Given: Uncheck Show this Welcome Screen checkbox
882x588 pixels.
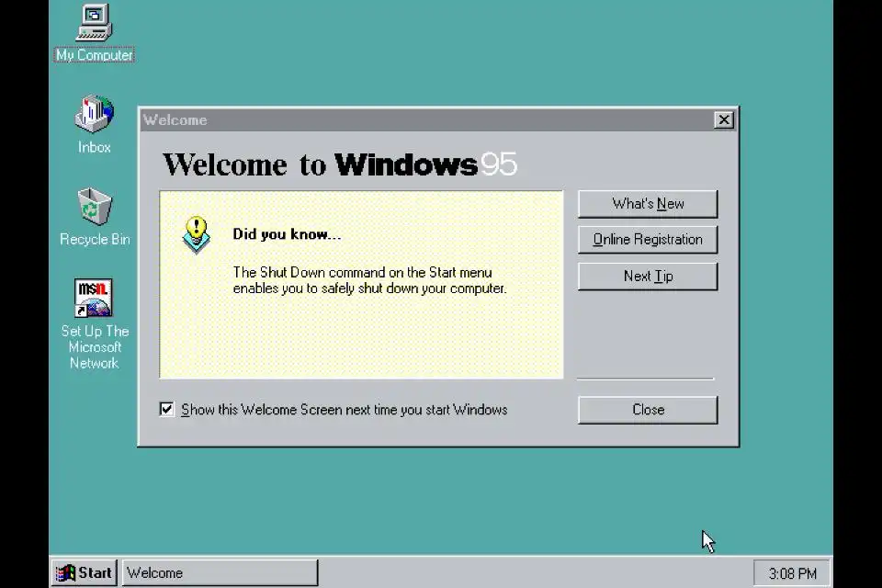Looking at the screenshot, I should [166, 409].
